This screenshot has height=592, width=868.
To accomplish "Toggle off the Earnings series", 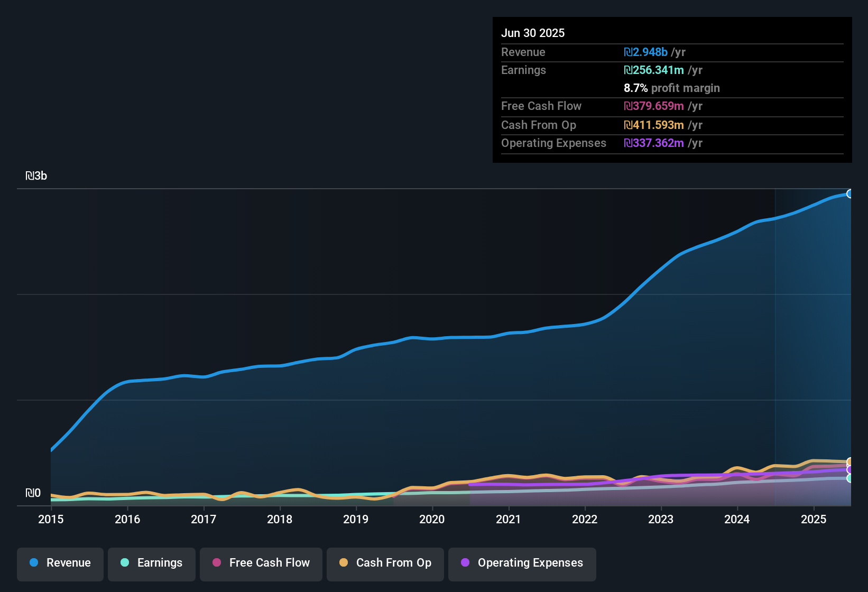I will pos(152,563).
